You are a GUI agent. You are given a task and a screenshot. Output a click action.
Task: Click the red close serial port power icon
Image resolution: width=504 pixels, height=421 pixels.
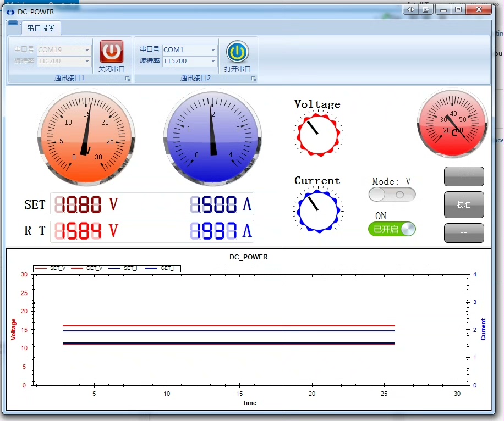pyautogui.click(x=111, y=51)
